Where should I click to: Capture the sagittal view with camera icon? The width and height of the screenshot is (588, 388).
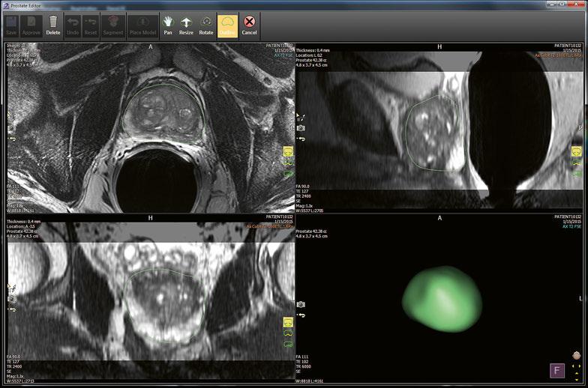[x=301, y=129]
